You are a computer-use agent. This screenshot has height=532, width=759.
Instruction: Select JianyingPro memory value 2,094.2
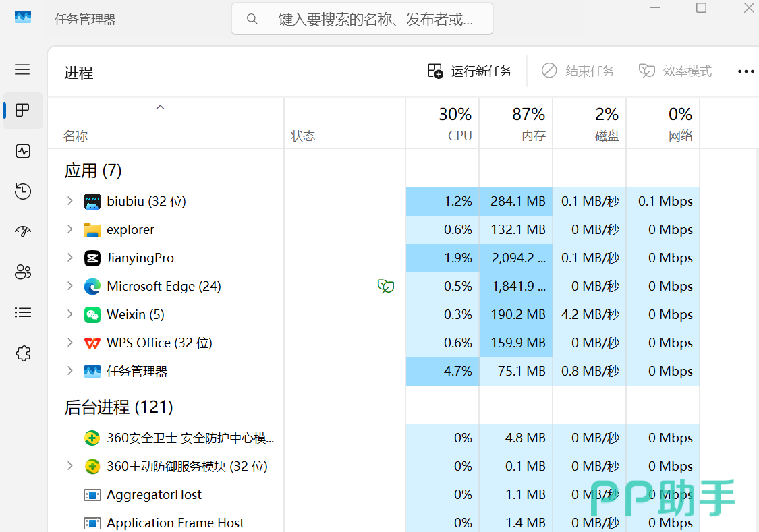(x=518, y=258)
